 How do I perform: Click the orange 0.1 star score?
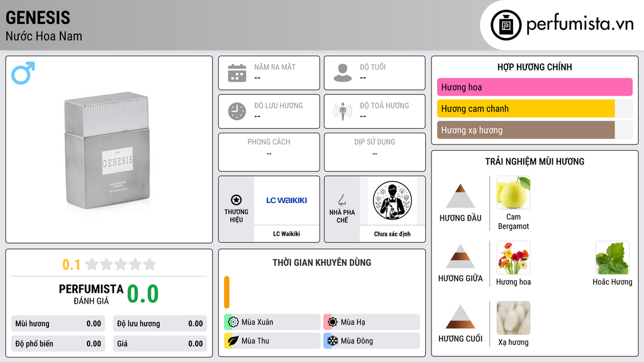tap(71, 265)
